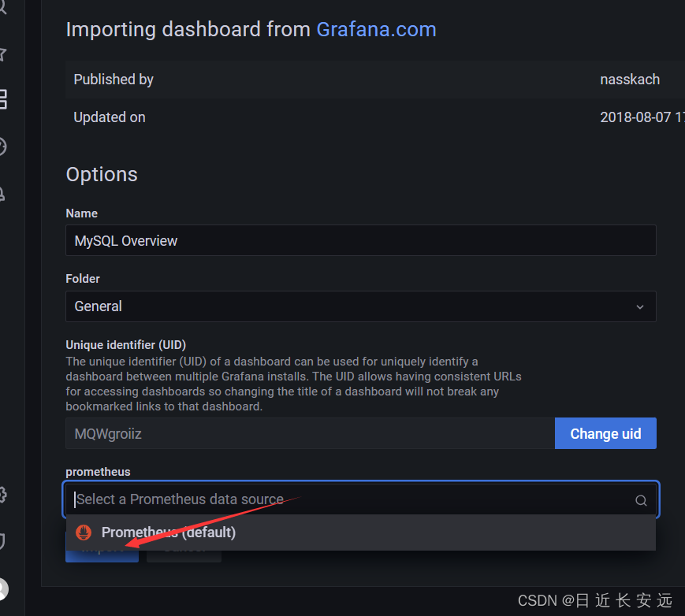The image size is (685, 616).
Task: Focus the Select a Prometheus data source box
Action: [x=361, y=499]
